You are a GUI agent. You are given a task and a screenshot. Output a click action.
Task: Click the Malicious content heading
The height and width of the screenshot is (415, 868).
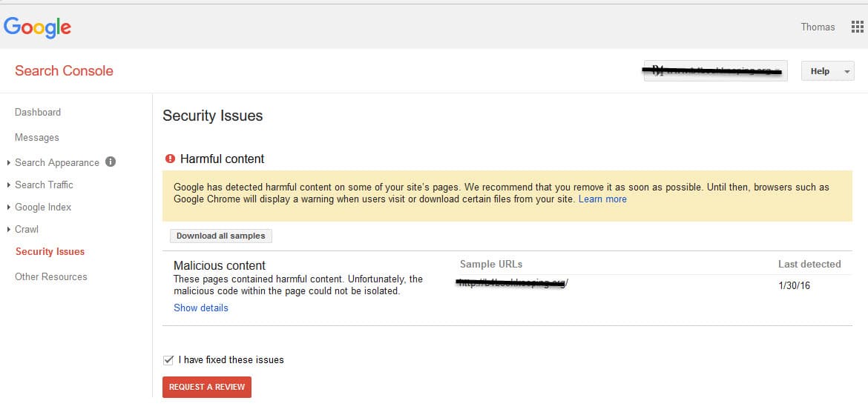pos(220,265)
